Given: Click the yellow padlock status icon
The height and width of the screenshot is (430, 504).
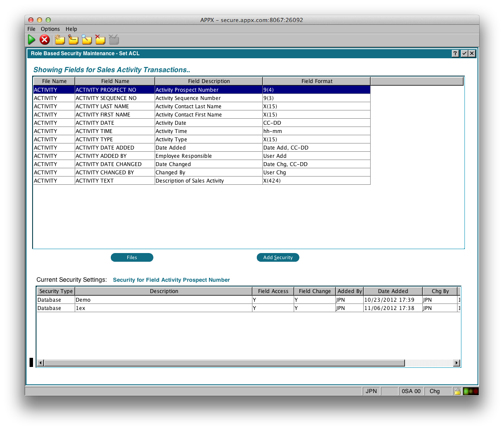Looking at the screenshot, I should coord(457,391).
